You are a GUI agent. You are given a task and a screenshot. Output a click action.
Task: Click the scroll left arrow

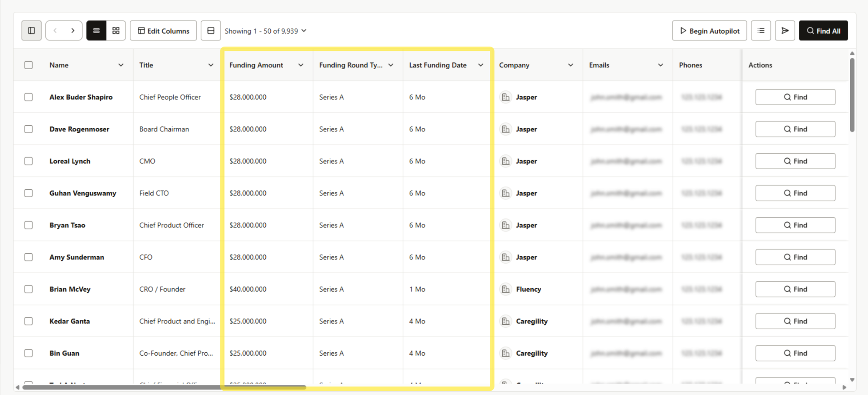17,387
